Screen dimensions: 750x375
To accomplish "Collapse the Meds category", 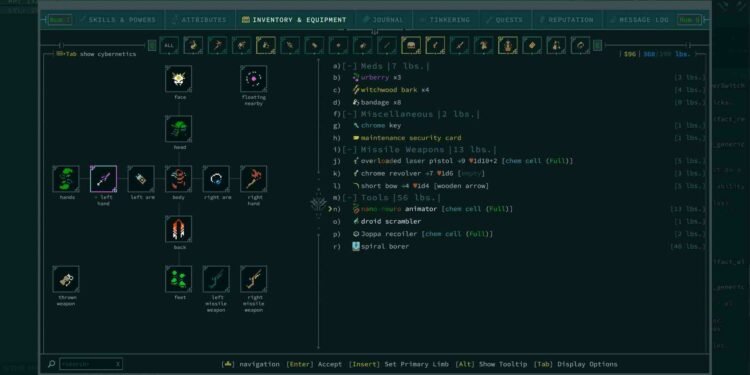I will (349, 66).
